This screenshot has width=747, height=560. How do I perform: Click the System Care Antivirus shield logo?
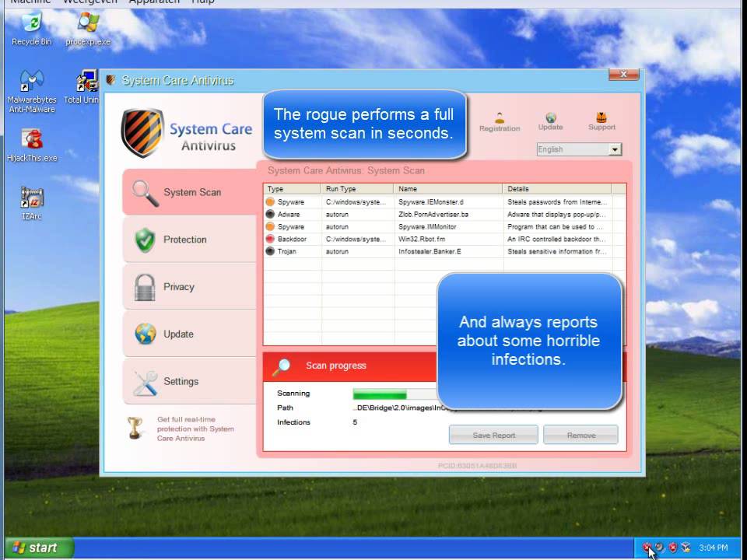click(x=142, y=133)
